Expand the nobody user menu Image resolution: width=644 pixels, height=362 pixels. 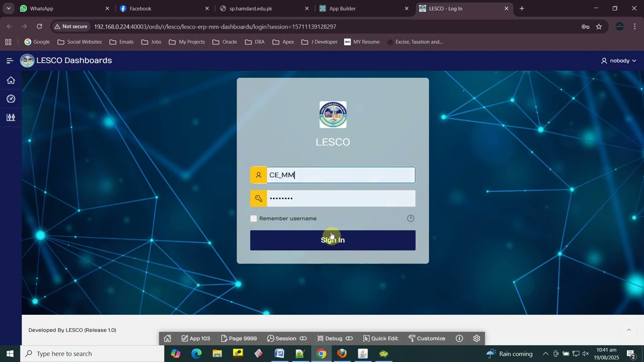click(618, 60)
